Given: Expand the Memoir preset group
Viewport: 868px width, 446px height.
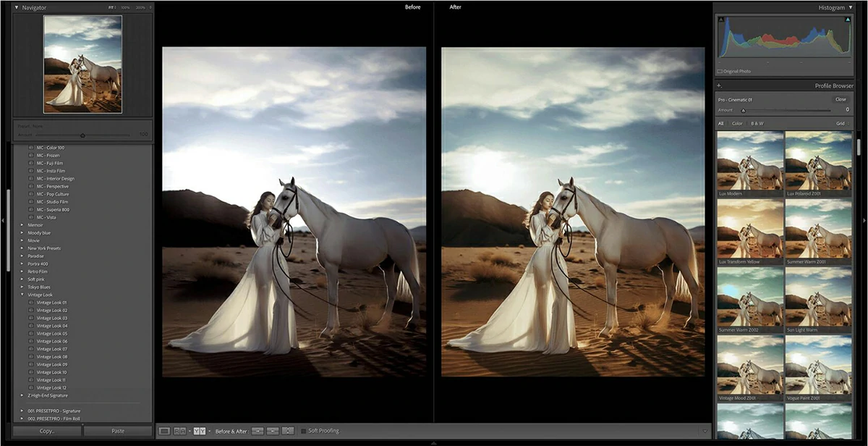Looking at the screenshot, I should click(x=22, y=225).
